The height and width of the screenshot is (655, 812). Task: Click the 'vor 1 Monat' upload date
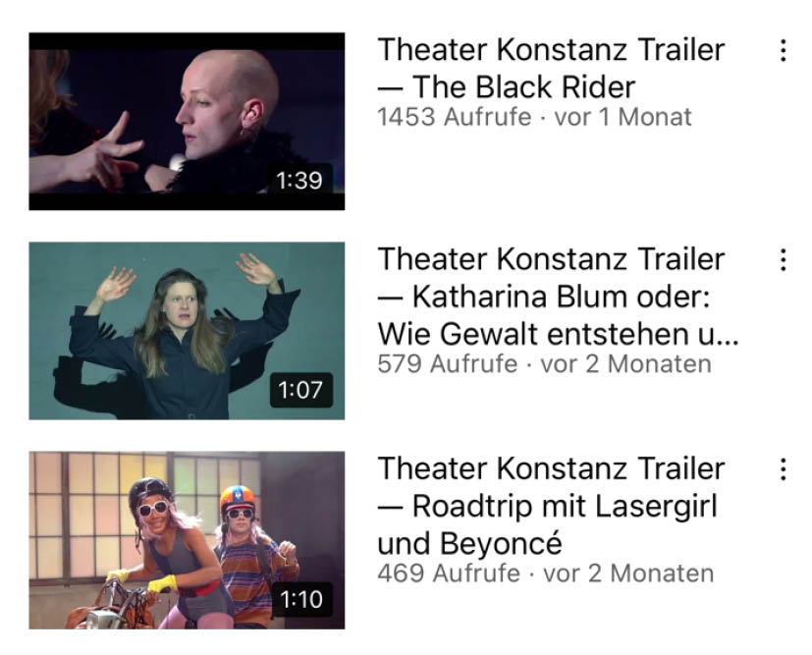pyautogui.click(x=623, y=117)
